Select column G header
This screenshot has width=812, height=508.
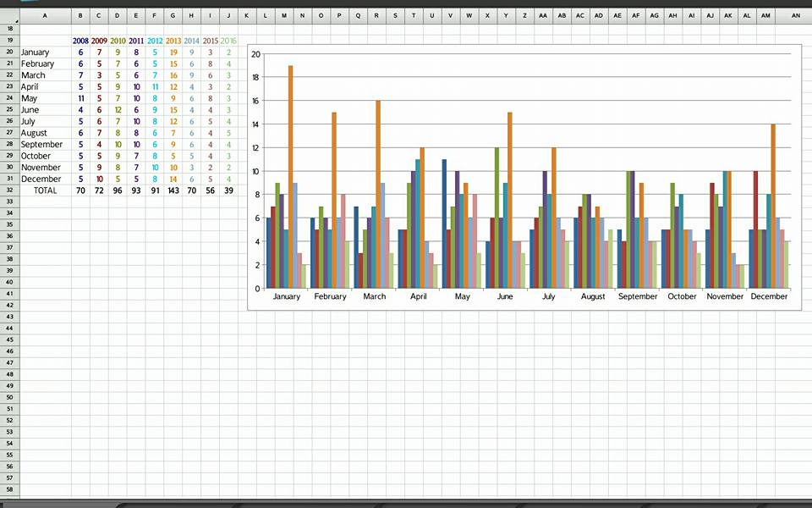[x=173, y=15]
